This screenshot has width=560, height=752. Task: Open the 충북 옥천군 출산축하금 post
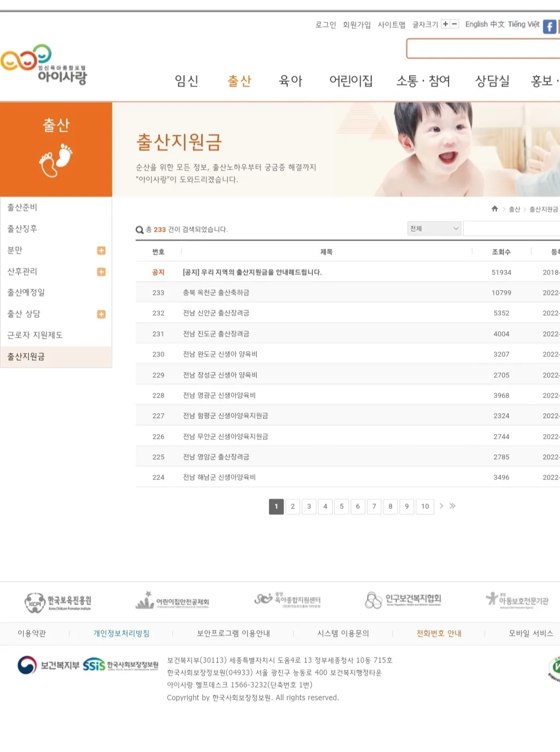tap(216, 293)
